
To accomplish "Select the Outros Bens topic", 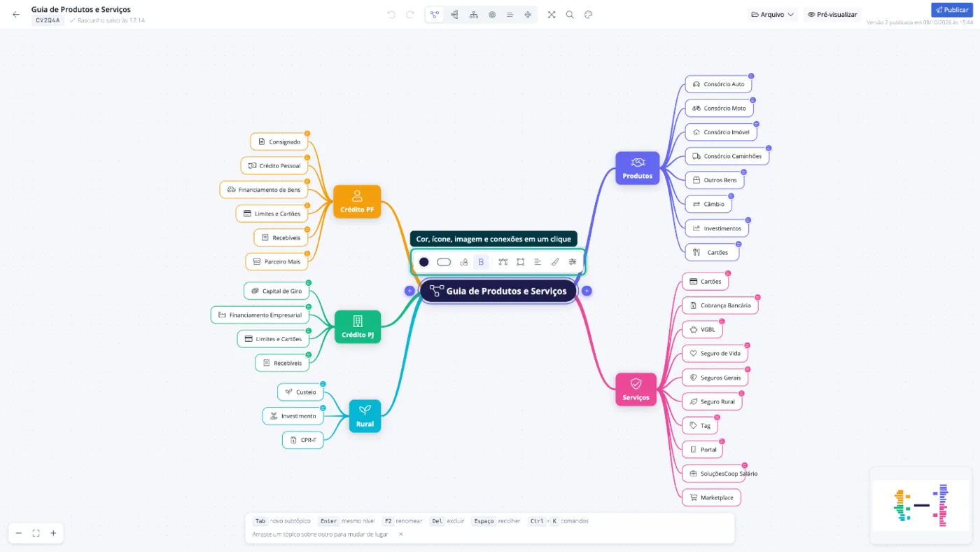I will 715,180.
